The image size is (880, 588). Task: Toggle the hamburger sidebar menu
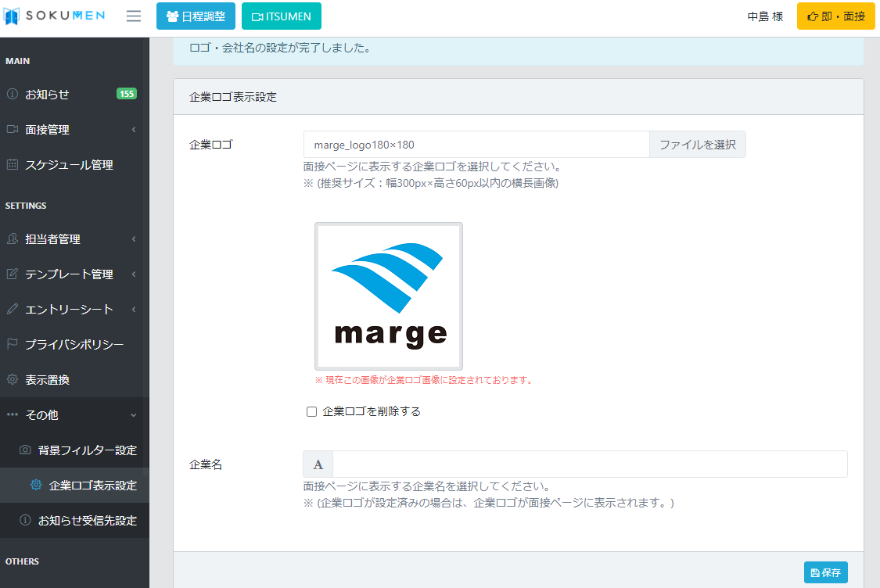134,16
